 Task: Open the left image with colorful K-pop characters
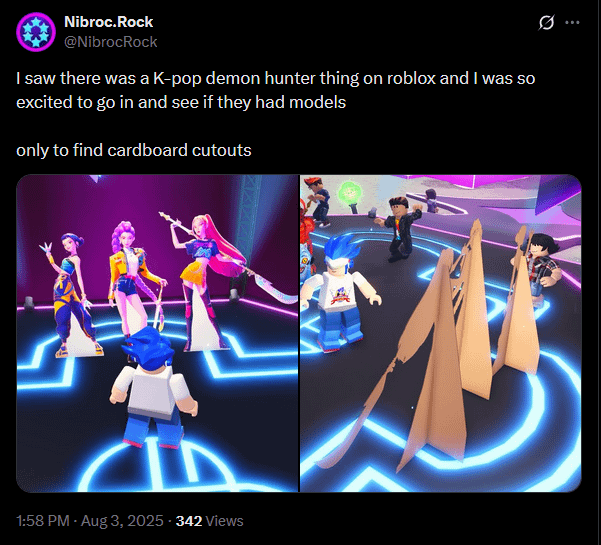tap(157, 333)
